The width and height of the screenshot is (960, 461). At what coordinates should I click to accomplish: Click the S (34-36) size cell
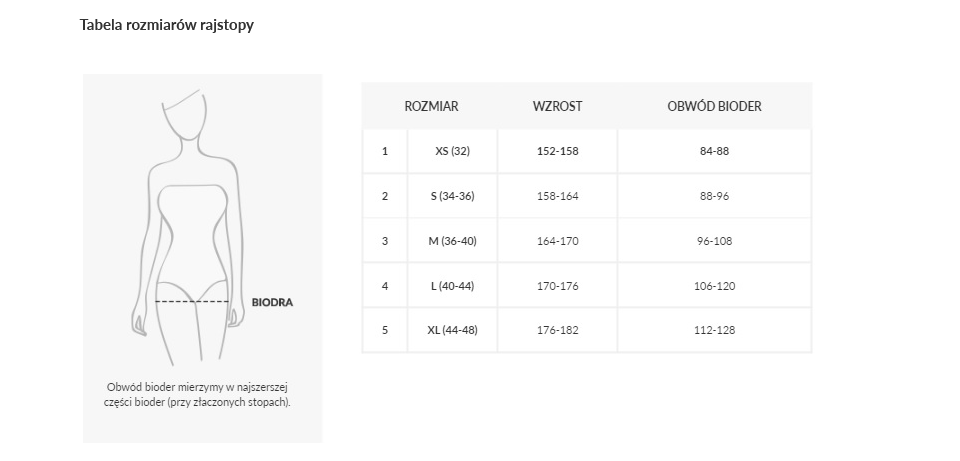tap(452, 196)
